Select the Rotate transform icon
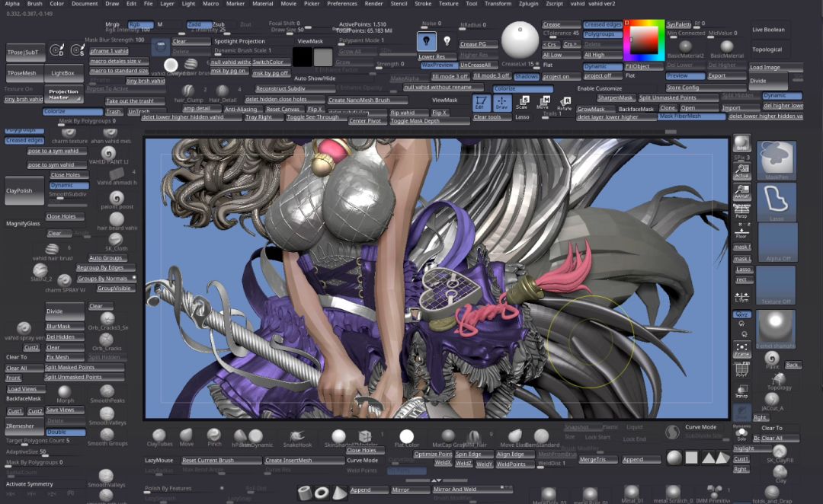Viewport: 823px width, 504px height. click(564, 103)
